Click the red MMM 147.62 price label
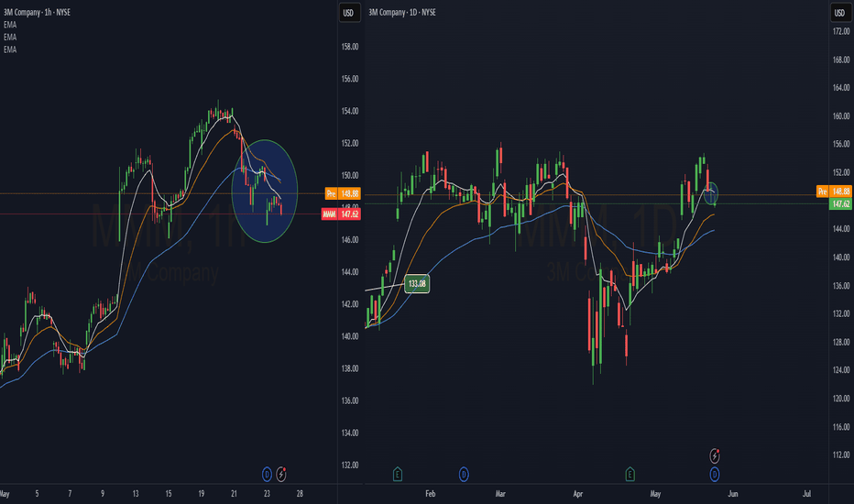The width and height of the screenshot is (854, 504). coord(340,214)
